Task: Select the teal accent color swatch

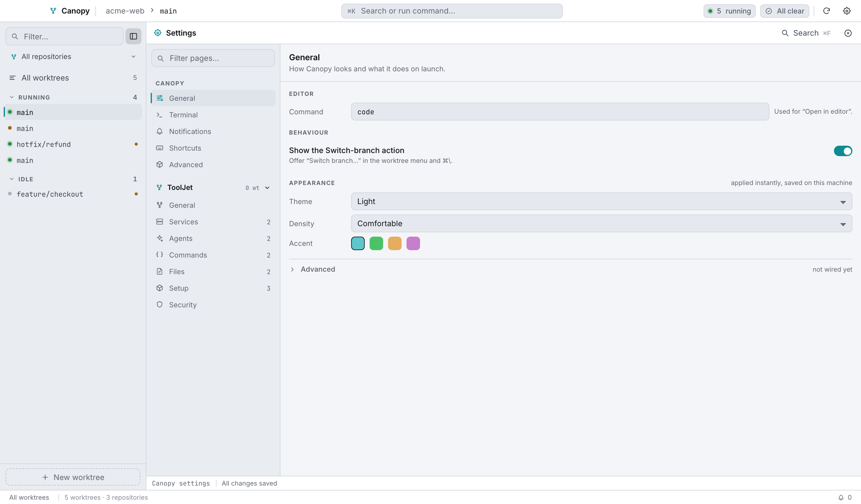Action: pyautogui.click(x=358, y=243)
